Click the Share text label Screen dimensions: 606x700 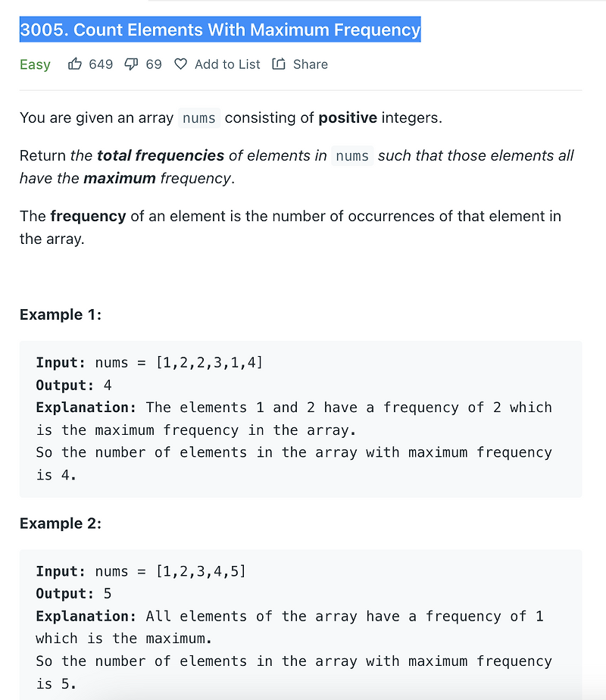(x=310, y=64)
